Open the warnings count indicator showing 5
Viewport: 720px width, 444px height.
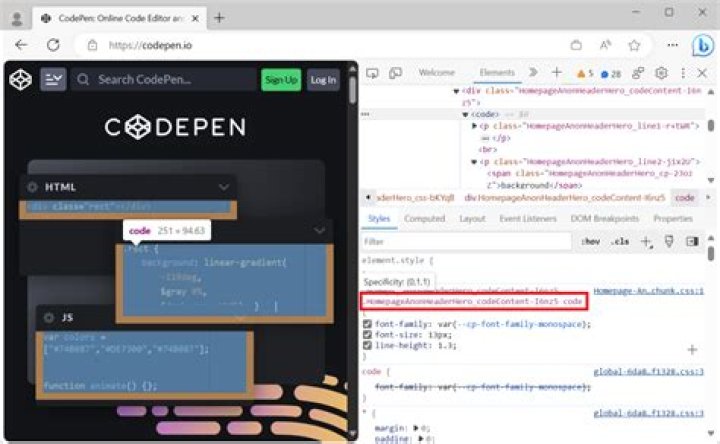click(x=585, y=73)
